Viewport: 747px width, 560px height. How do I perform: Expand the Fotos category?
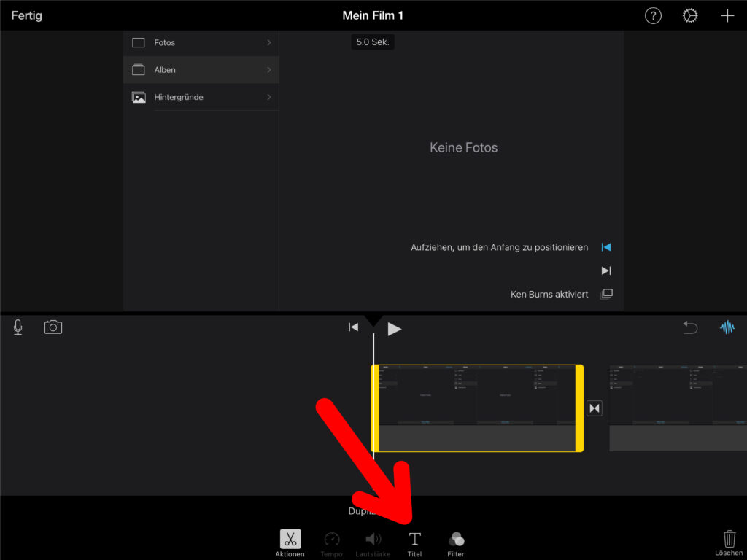click(201, 43)
